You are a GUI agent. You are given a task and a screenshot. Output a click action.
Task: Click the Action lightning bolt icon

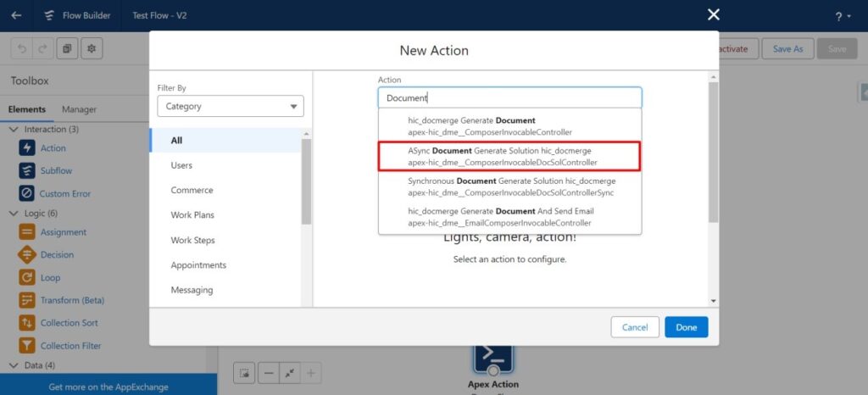26,148
